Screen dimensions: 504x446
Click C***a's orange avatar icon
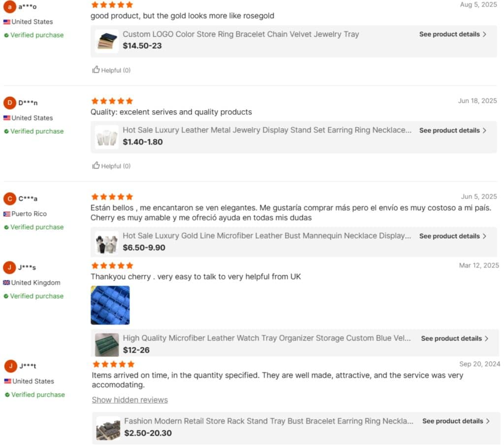coord(9,199)
